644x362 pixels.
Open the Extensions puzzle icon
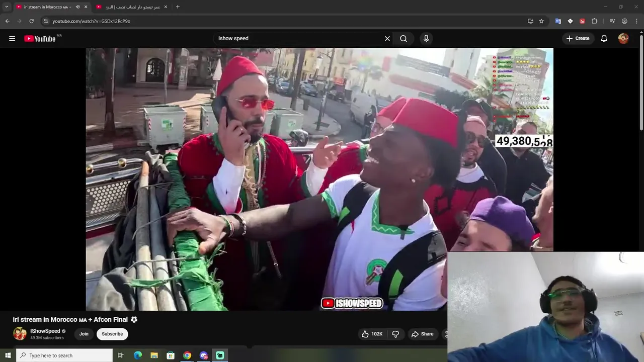point(594,21)
